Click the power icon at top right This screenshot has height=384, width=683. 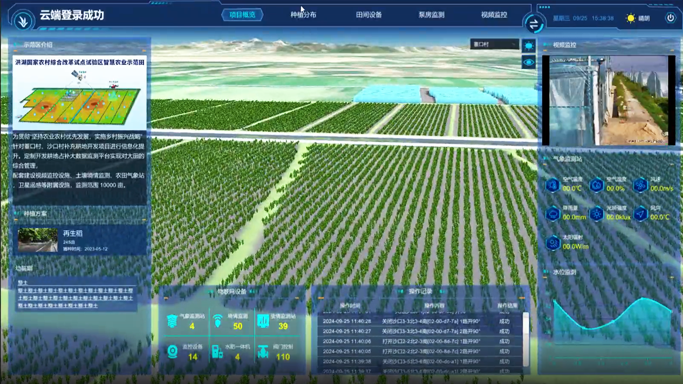click(670, 18)
